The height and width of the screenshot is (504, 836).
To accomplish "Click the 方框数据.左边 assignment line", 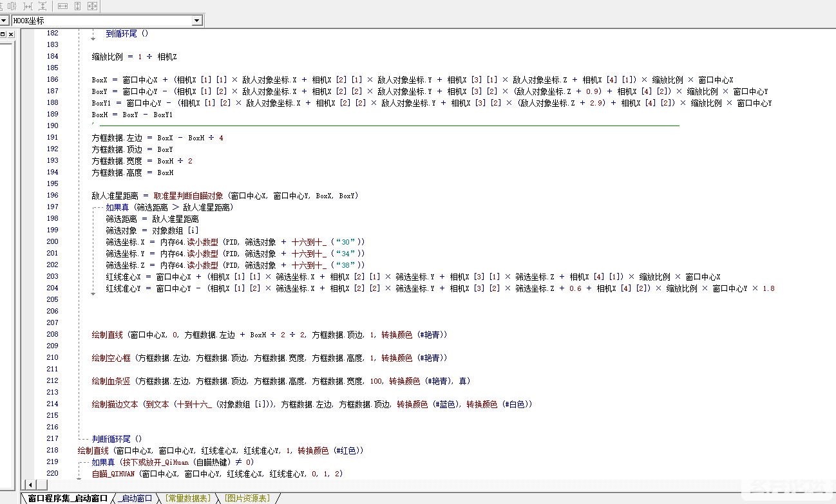I will 157,138.
